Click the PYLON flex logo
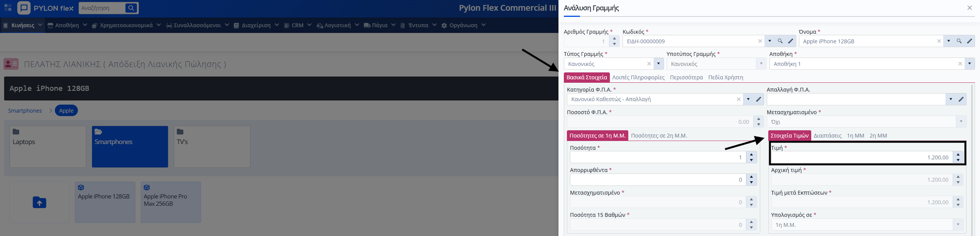Screen dimensions: 980x236 [x=45, y=8]
